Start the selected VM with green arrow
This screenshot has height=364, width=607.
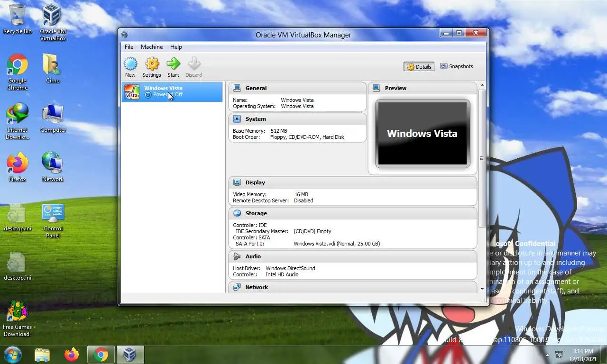(174, 67)
